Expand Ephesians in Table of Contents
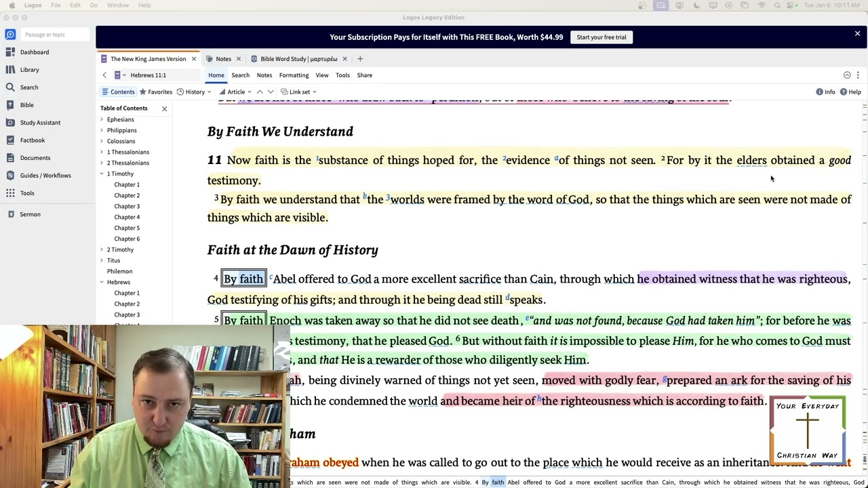The image size is (868, 488). click(x=102, y=119)
